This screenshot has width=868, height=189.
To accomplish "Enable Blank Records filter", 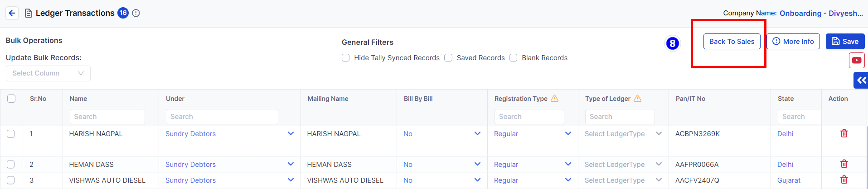I will 513,58.
